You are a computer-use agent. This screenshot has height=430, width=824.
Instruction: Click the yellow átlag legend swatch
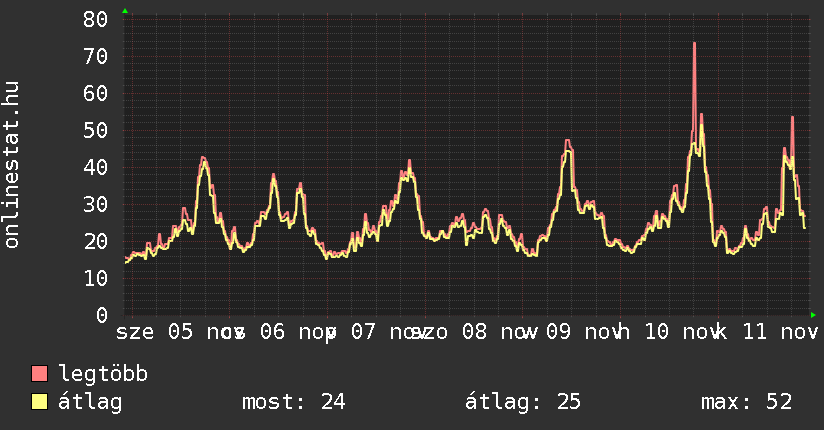pyautogui.click(x=40, y=402)
